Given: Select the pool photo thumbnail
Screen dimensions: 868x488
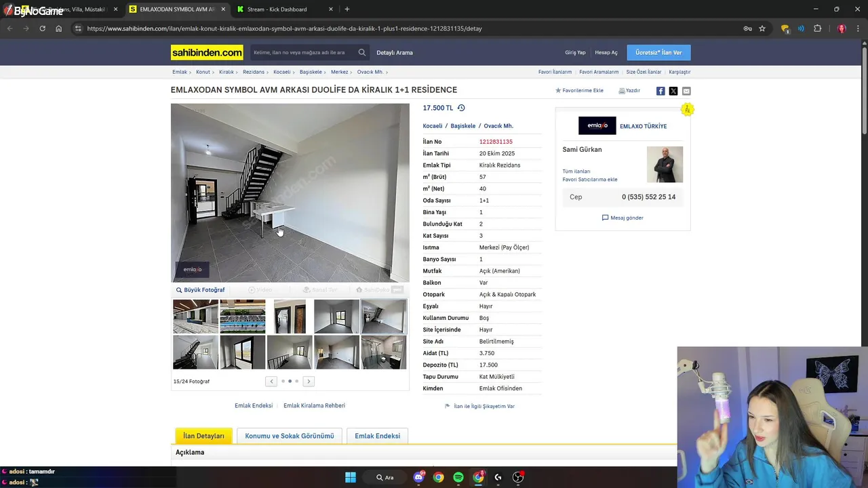Looking at the screenshot, I should coord(243,317).
